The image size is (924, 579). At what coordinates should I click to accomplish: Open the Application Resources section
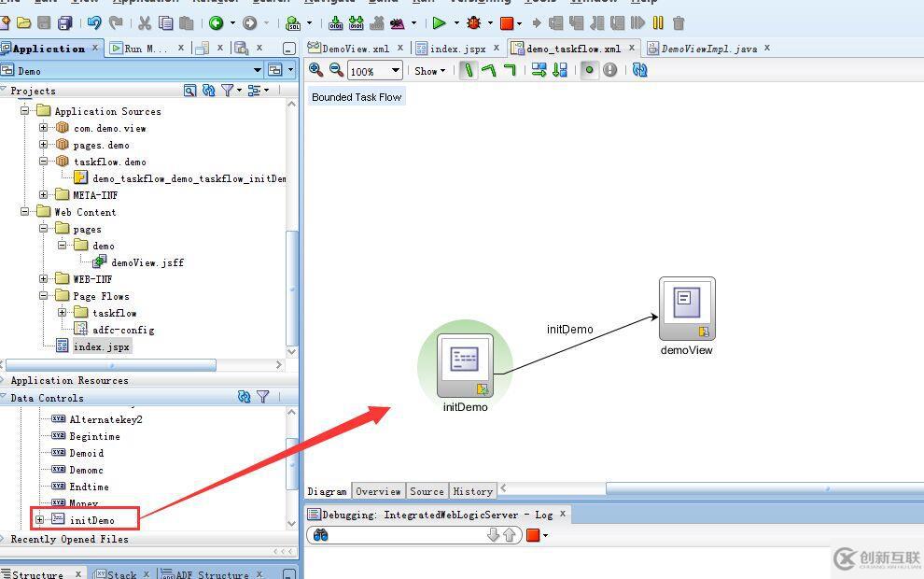(x=70, y=380)
